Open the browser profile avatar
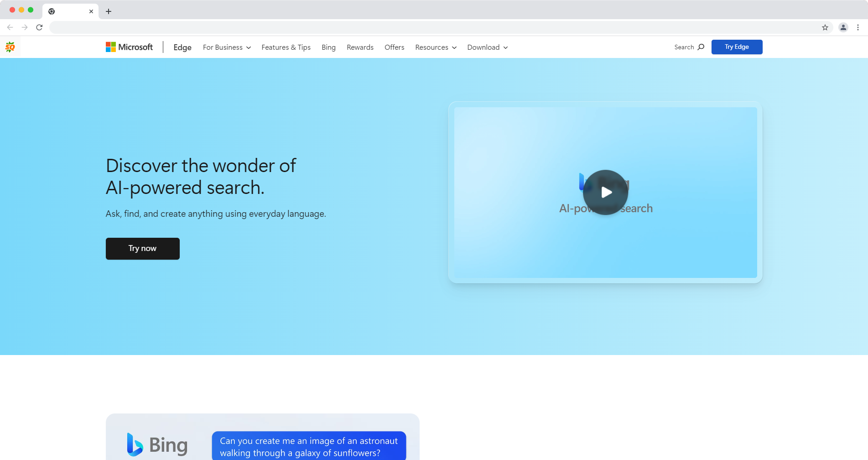Viewport: 868px width, 460px height. pos(843,27)
